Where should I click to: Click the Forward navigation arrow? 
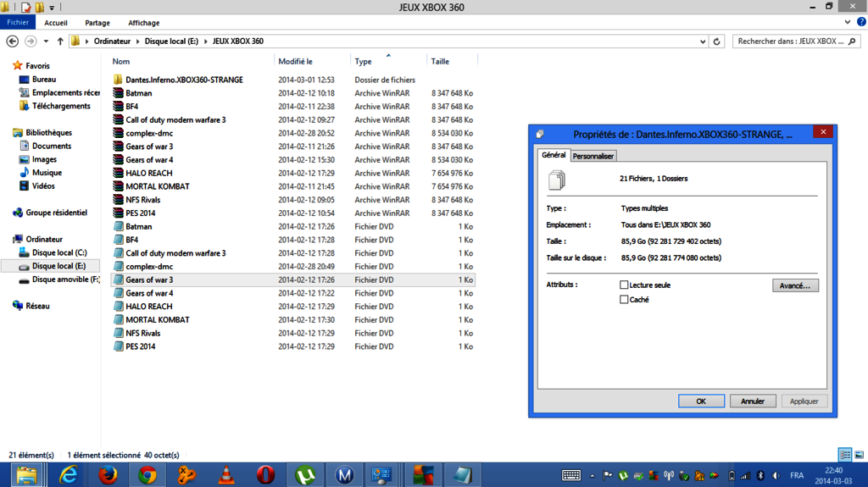point(31,41)
